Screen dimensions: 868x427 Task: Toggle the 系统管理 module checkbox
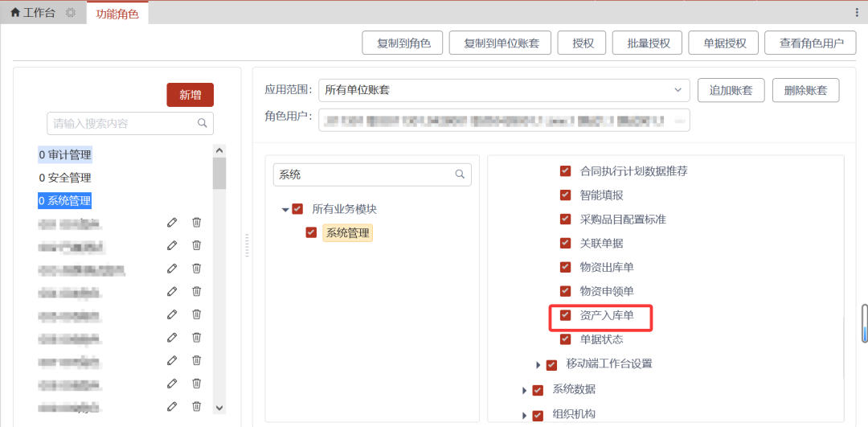pos(311,232)
